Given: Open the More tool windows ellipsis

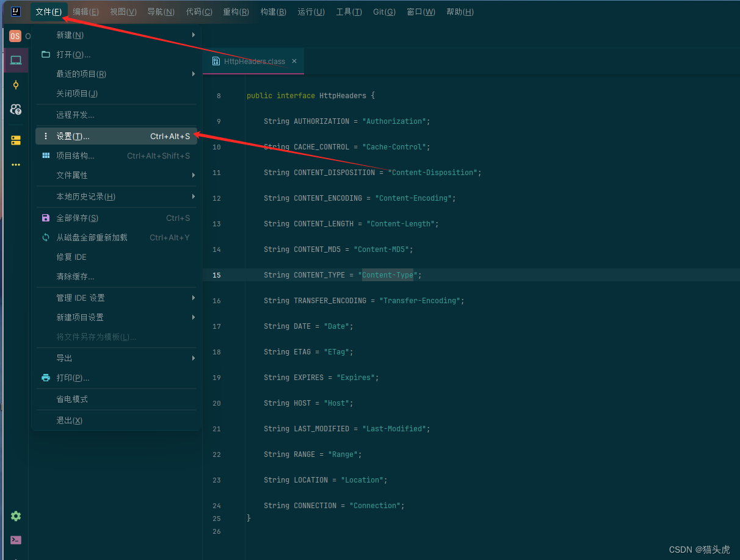Looking at the screenshot, I should 16,165.
